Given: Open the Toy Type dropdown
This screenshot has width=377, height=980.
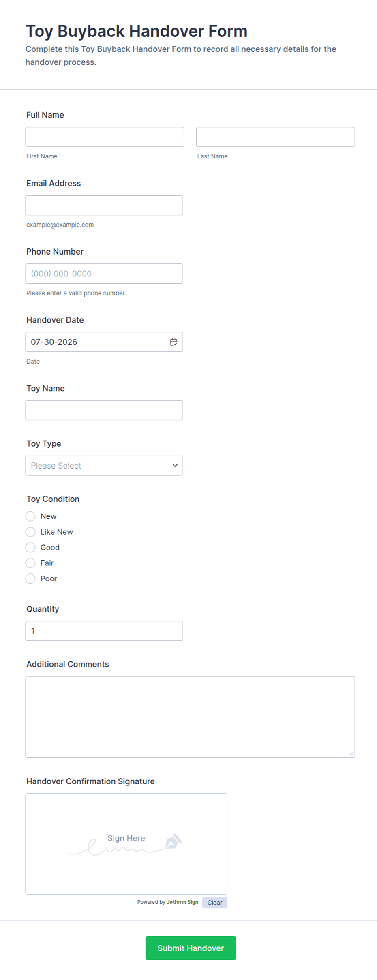Looking at the screenshot, I should pos(104,466).
